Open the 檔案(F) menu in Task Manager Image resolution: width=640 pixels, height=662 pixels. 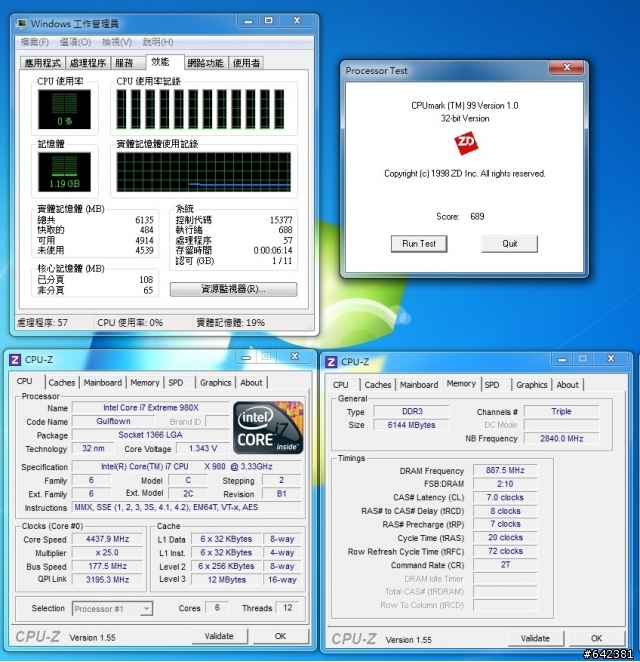click(x=35, y=42)
